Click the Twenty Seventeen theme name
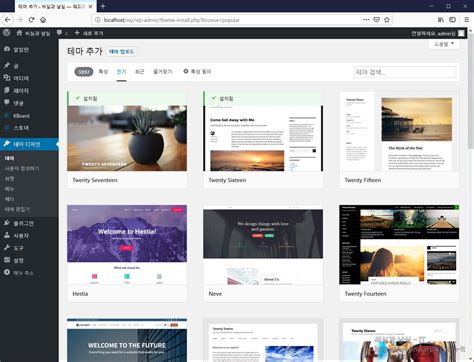This screenshot has width=474, height=362. click(95, 180)
